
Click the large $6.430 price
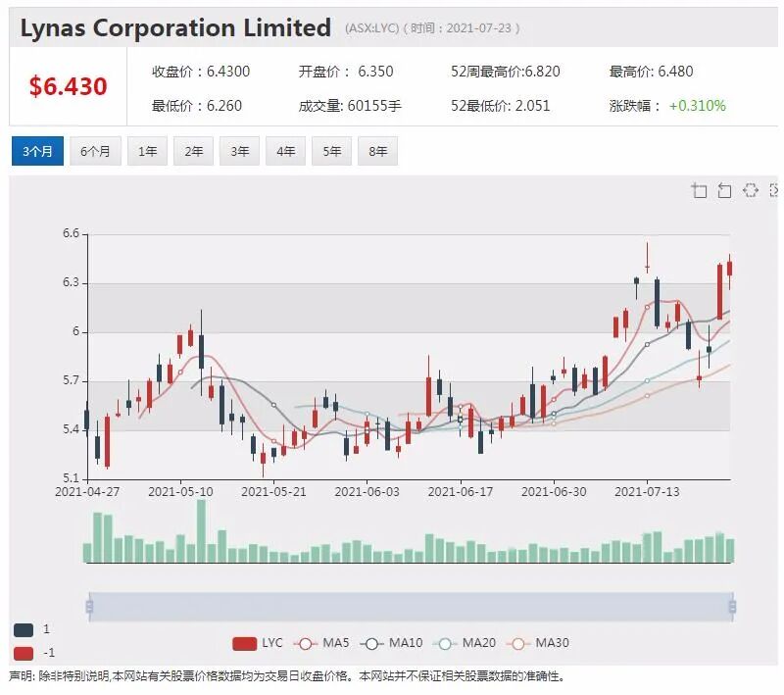point(68,86)
